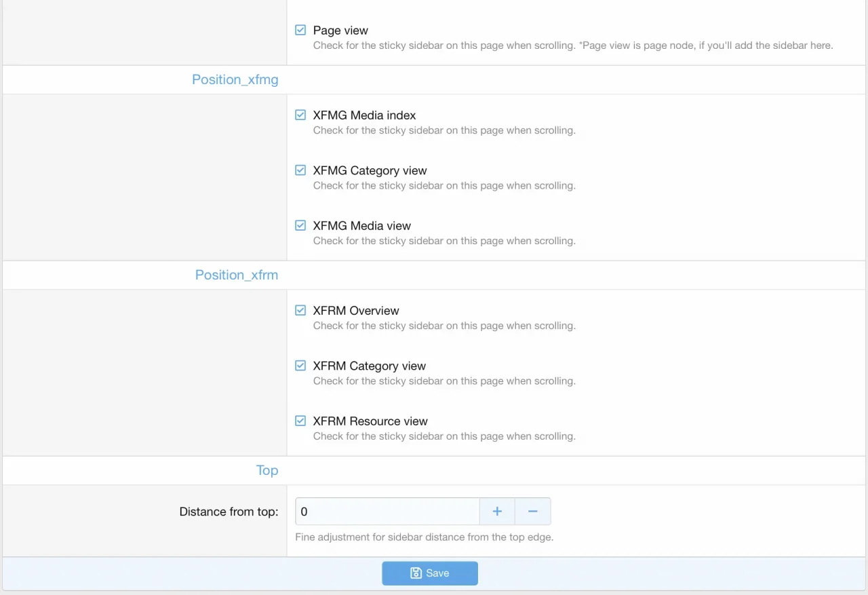Screen dimensions: 868x595
Task: Uncheck the XFRM Category view checkbox
Action: click(x=300, y=366)
